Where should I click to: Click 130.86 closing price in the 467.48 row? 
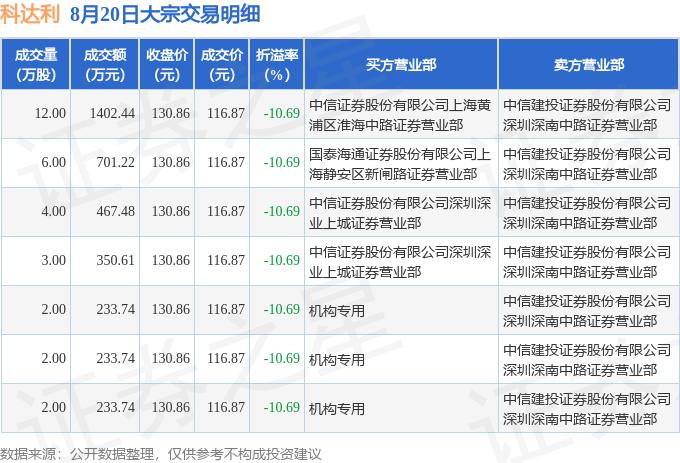click(x=171, y=212)
